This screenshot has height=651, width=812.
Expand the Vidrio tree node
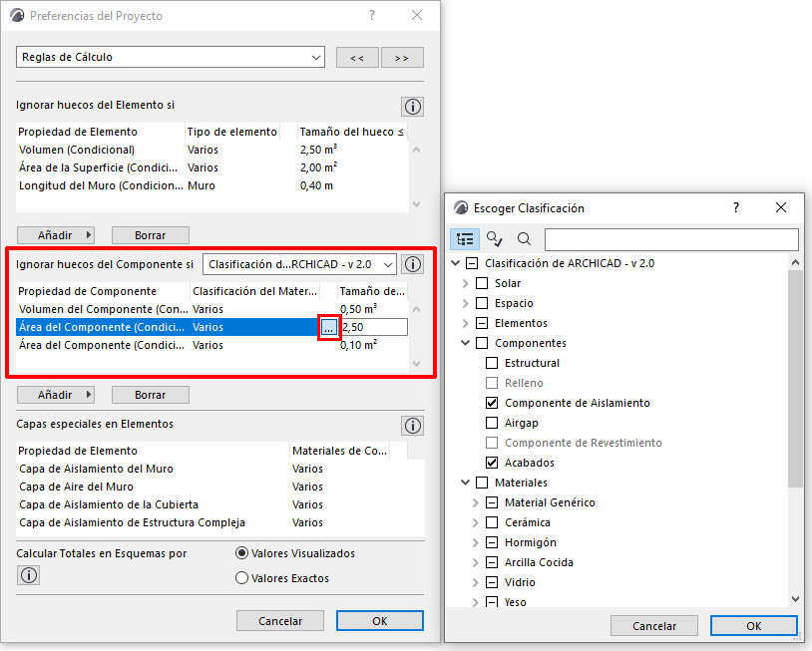476,582
